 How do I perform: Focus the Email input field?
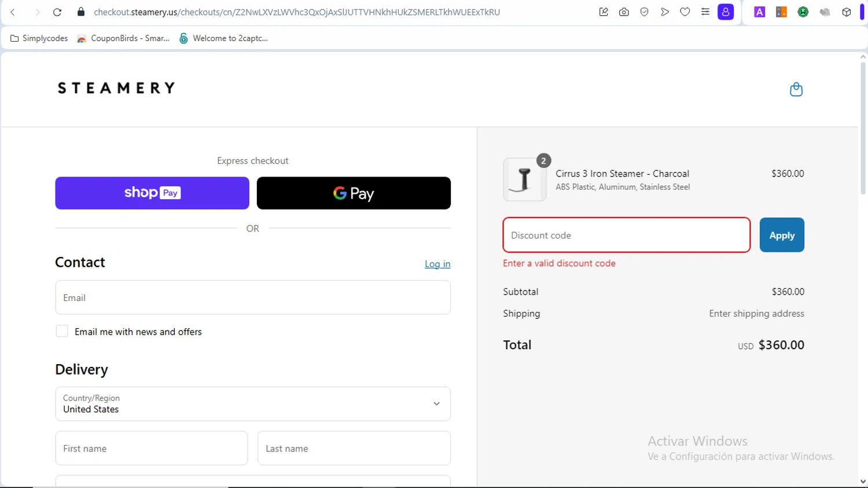(x=253, y=298)
